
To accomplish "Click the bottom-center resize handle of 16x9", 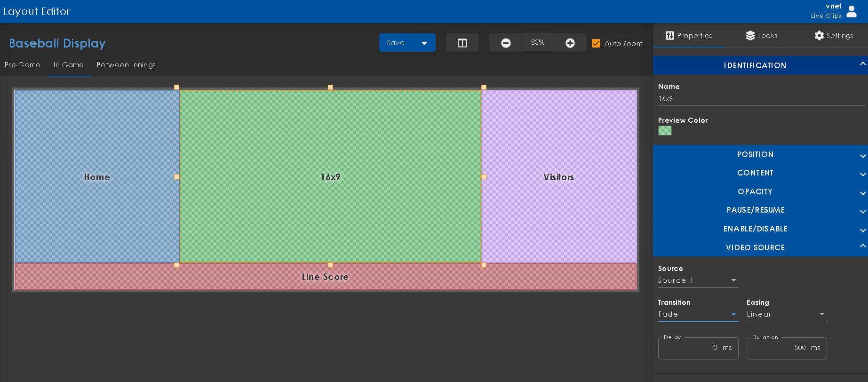I will pos(330,265).
